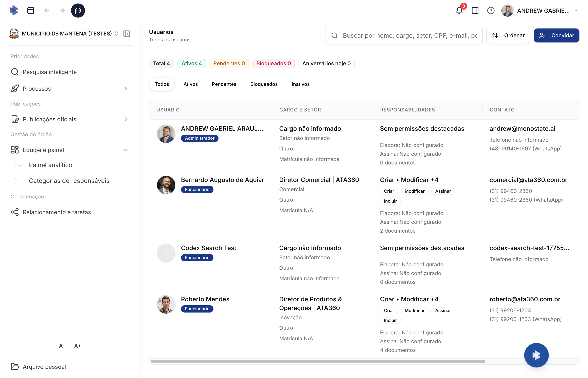Expand the Processos menu chevron

[x=126, y=89]
